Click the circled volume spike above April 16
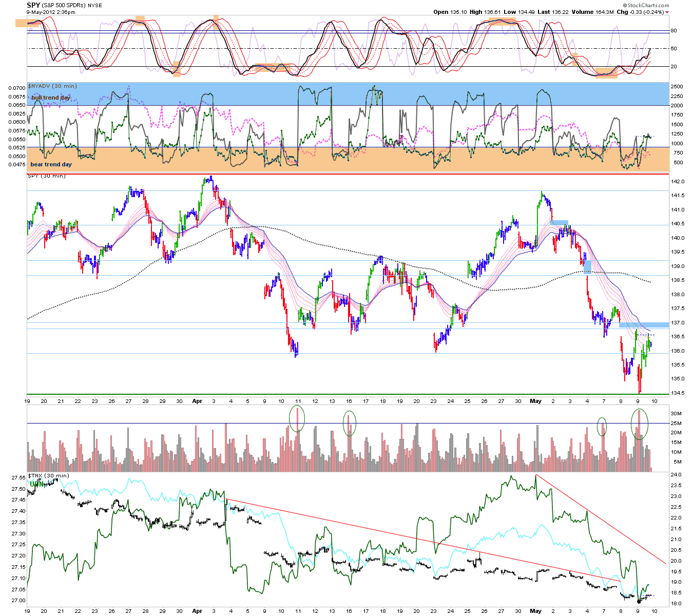Viewport: 693px width, 616px height. coord(349,423)
